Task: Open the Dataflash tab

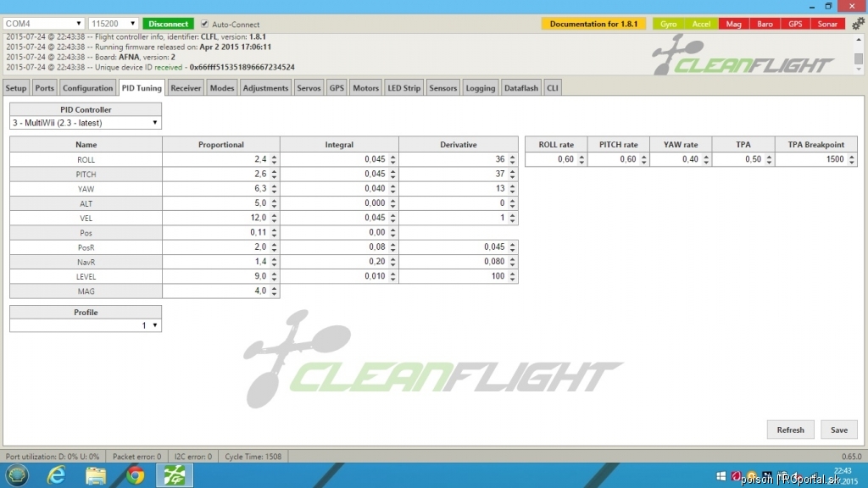Action: (x=521, y=88)
